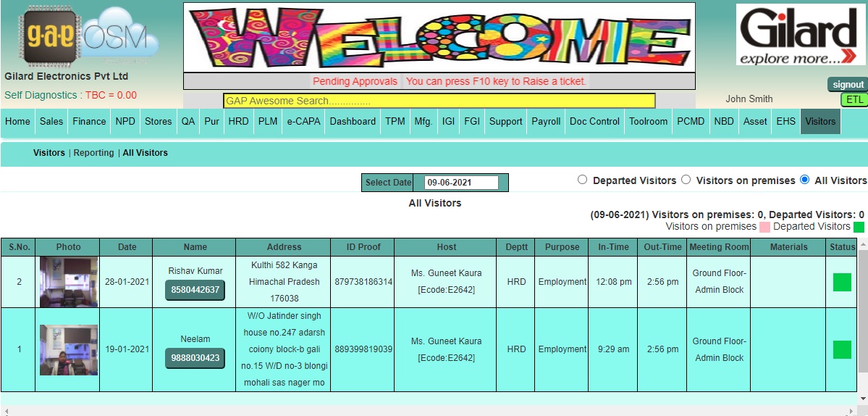Open Rishav Kumar's visitor photo

pos(69,282)
